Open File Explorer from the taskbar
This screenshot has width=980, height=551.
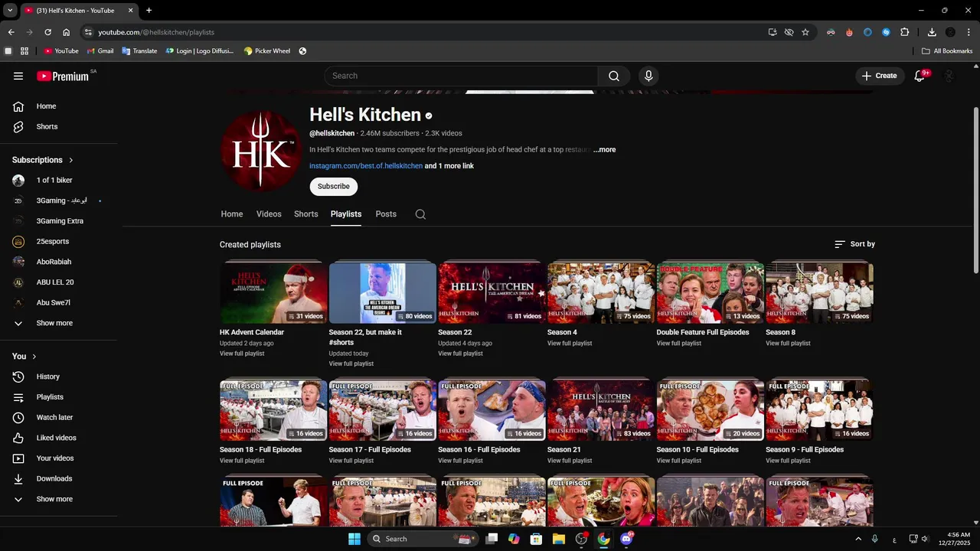pos(559,539)
